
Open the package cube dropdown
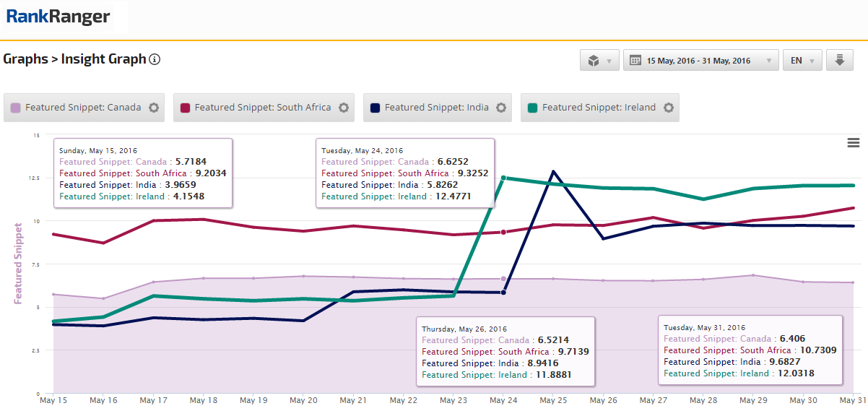599,61
